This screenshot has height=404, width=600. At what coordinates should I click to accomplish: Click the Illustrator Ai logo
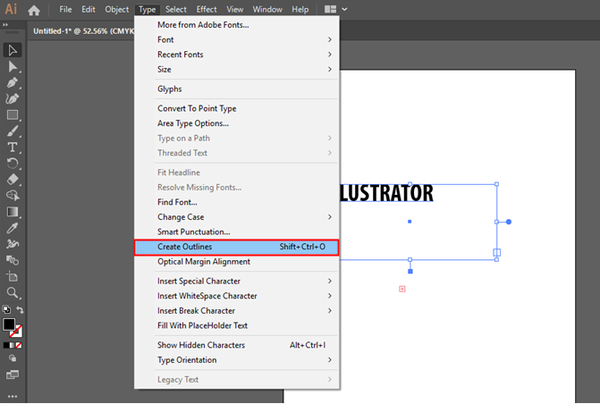point(11,9)
